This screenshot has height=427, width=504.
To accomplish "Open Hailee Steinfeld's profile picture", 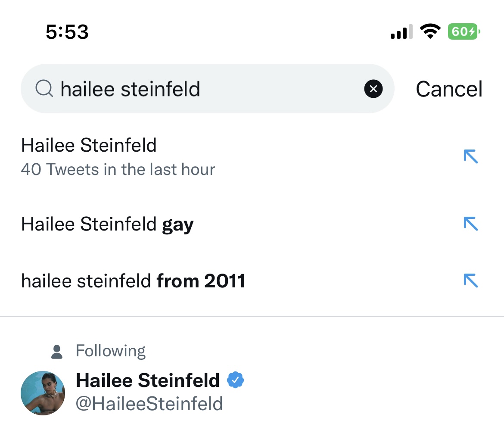I will pos(43,393).
